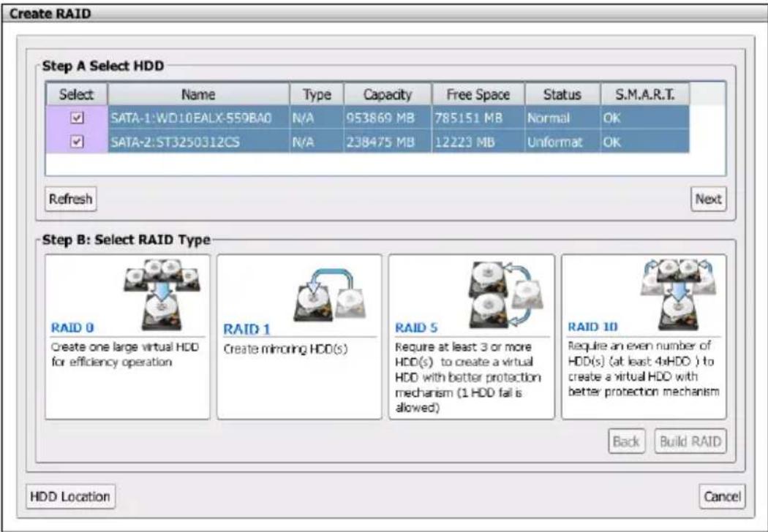Open HDD Location
768x532 pixels.
[70, 497]
